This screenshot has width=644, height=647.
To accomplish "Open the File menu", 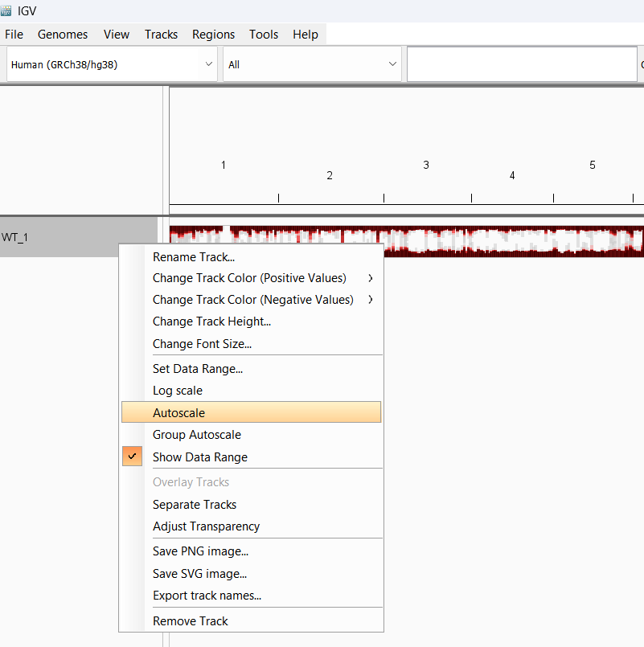I will tap(14, 35).
